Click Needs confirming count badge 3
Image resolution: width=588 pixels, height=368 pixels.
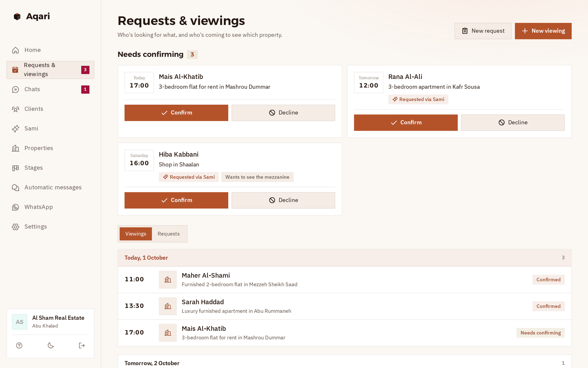coord(192,54)
